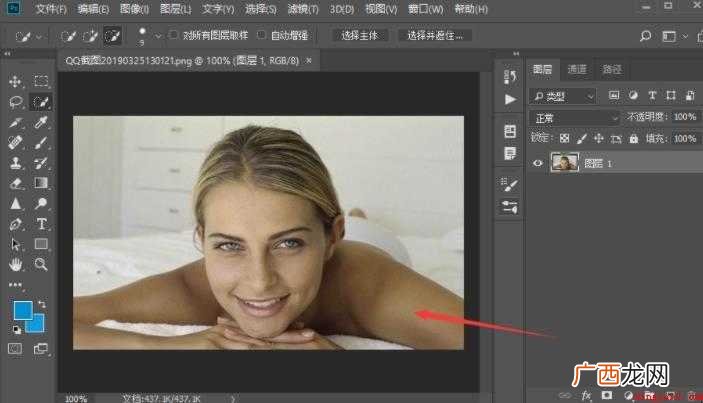Screen dimensions: 703x403
Task: Toggle lock transparent pixels
Action: coord(565,139)
